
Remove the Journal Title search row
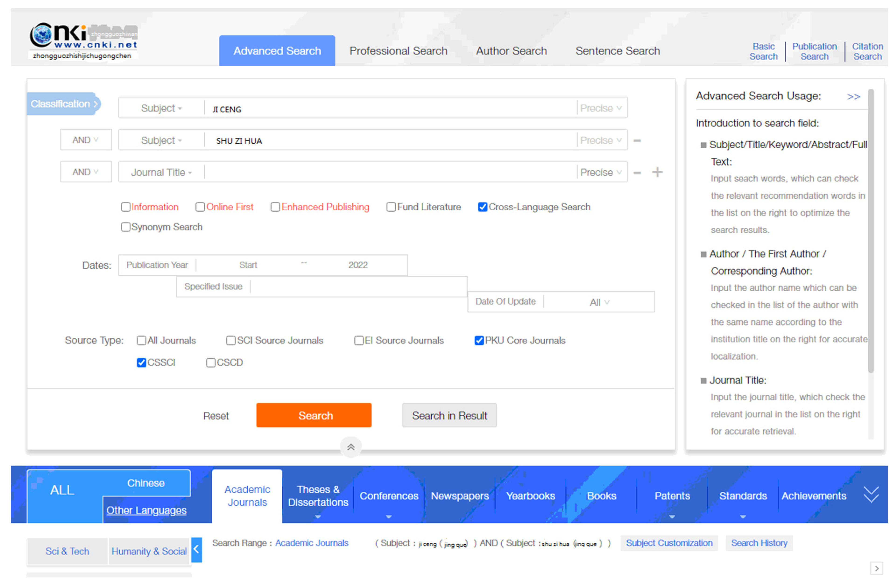tap(637, 172)
